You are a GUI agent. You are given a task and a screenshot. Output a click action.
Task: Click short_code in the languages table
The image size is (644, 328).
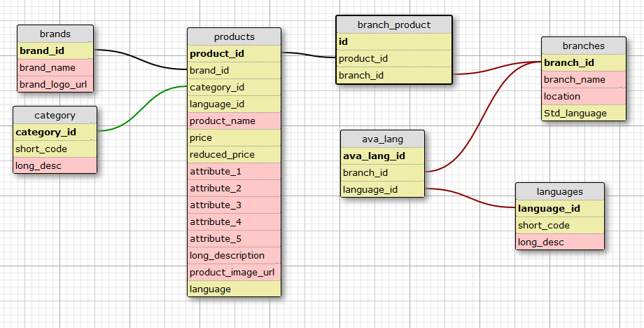point(560,225)
